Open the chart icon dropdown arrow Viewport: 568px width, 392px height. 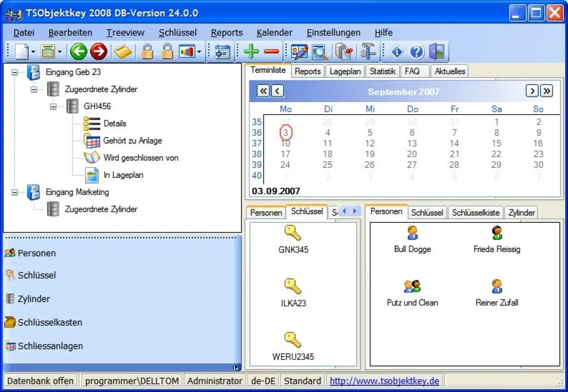200,52
